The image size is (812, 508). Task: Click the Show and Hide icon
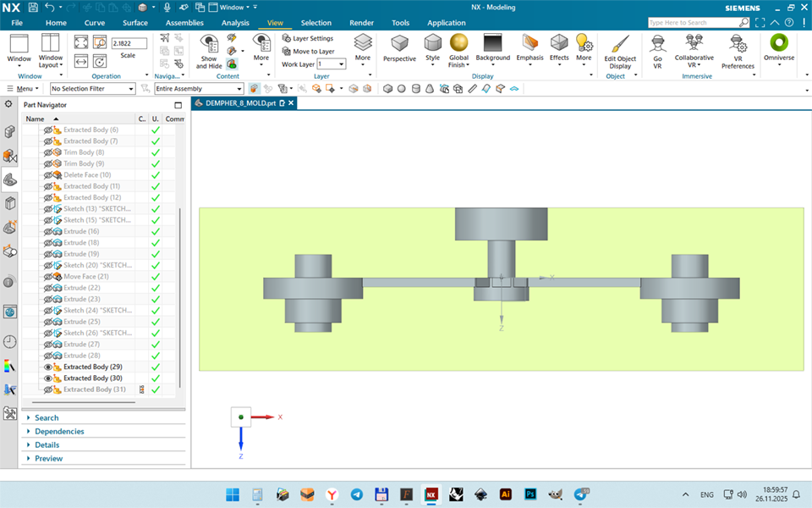point(209,43)
